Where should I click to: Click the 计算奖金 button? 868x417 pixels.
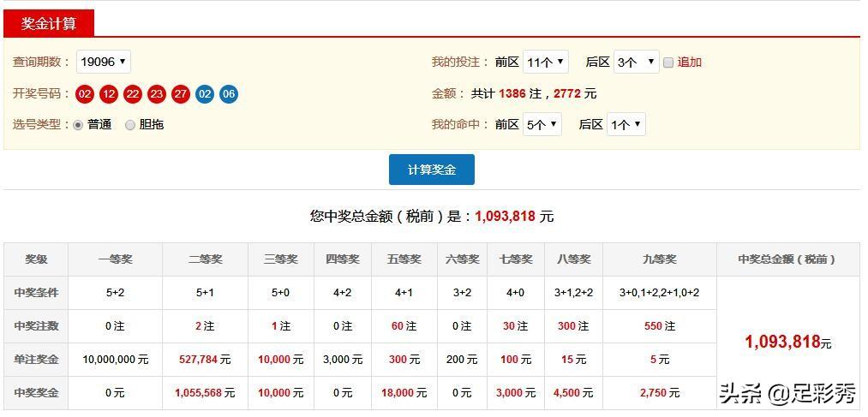click(x=432, y=170)
